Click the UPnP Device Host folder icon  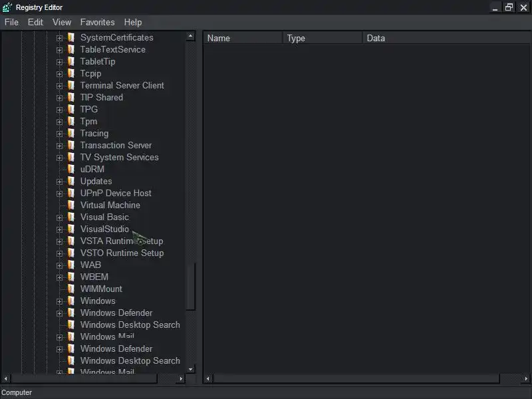[x=71, y=193]
